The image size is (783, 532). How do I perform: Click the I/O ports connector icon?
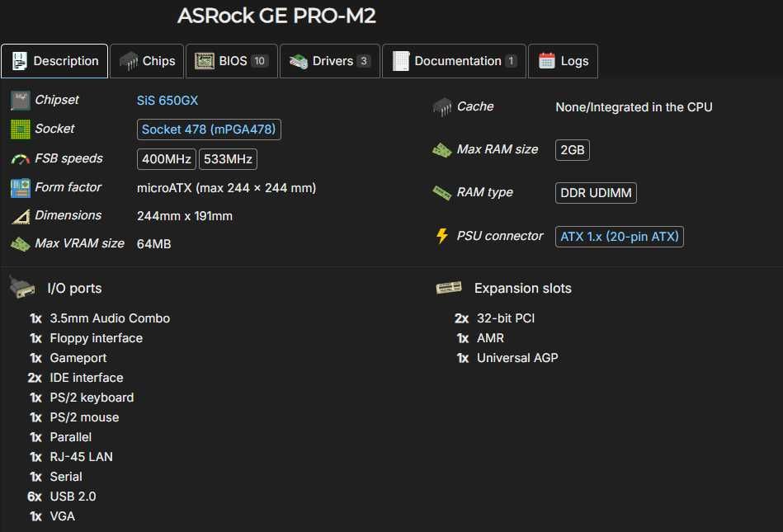coord(22,289)
